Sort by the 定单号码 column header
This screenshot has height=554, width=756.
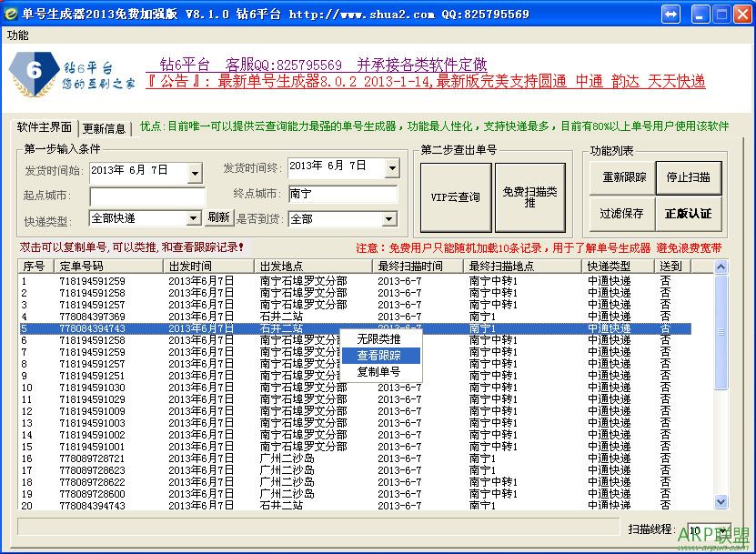[81, 267]
